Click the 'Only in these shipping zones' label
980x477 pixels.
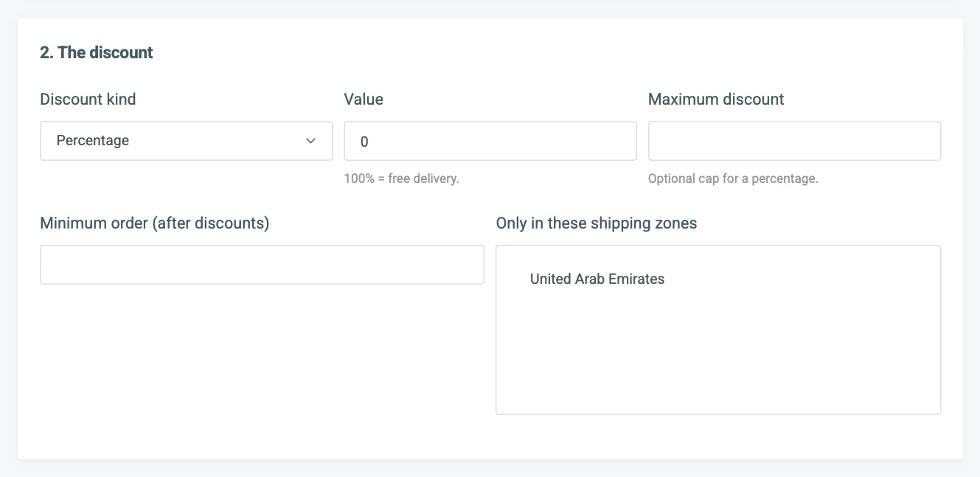(x=597, y=223)
